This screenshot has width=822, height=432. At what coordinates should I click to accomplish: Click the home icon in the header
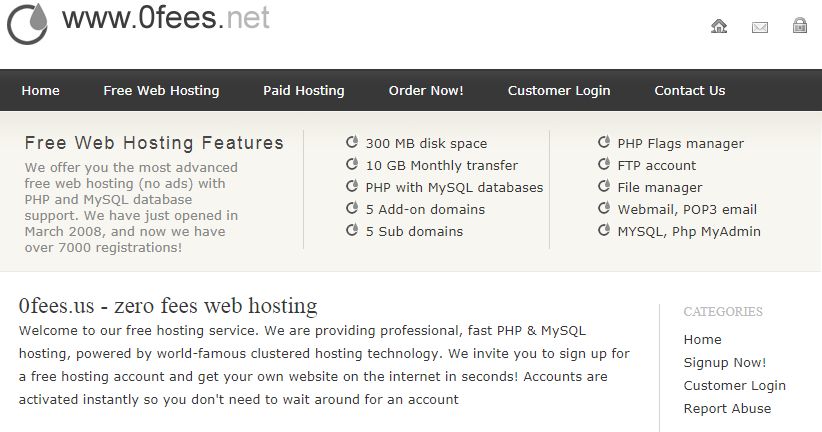click(x=719, y=26)
